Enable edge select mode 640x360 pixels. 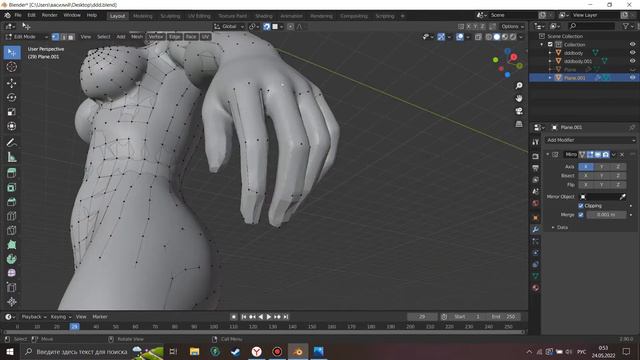(x=63, y=37)
